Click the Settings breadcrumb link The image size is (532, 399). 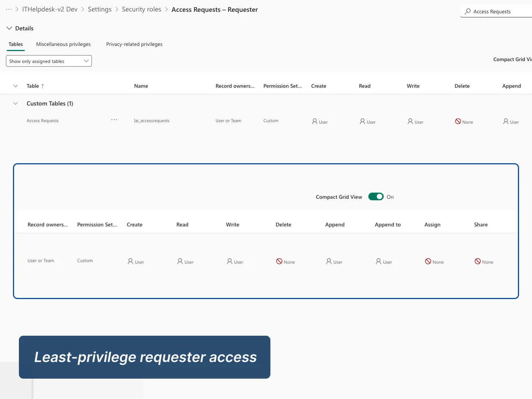pos(99,9)
